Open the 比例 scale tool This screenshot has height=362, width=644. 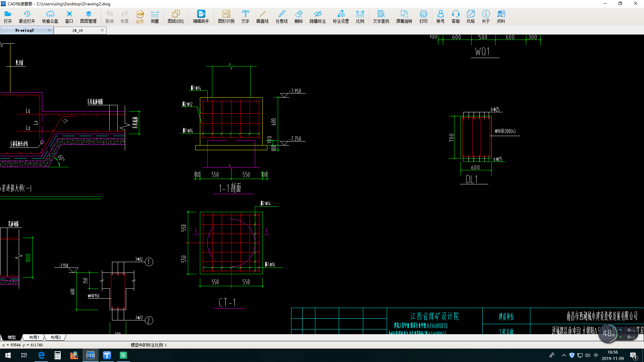click(x=360, y=16)
